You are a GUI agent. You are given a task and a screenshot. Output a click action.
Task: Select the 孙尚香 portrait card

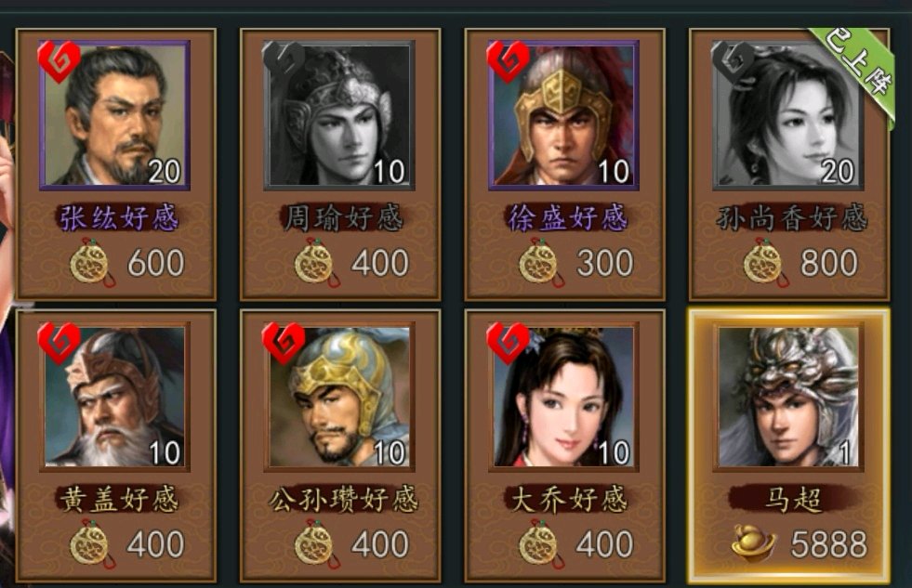pos(789,165)
